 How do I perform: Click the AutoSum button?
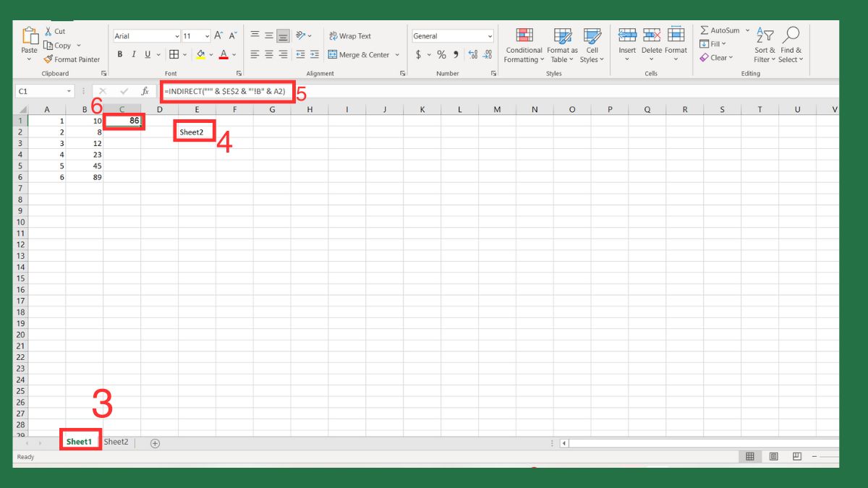pyautogui.click(x=720, y=30)
